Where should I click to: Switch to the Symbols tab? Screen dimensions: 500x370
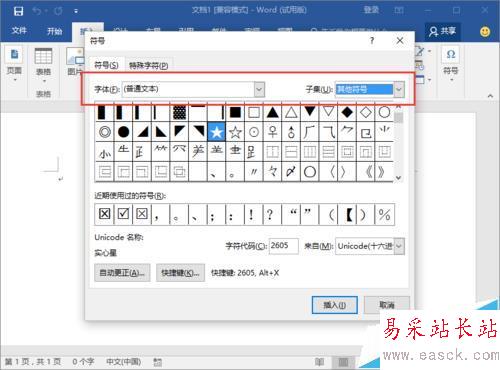(x=106, y=65)
